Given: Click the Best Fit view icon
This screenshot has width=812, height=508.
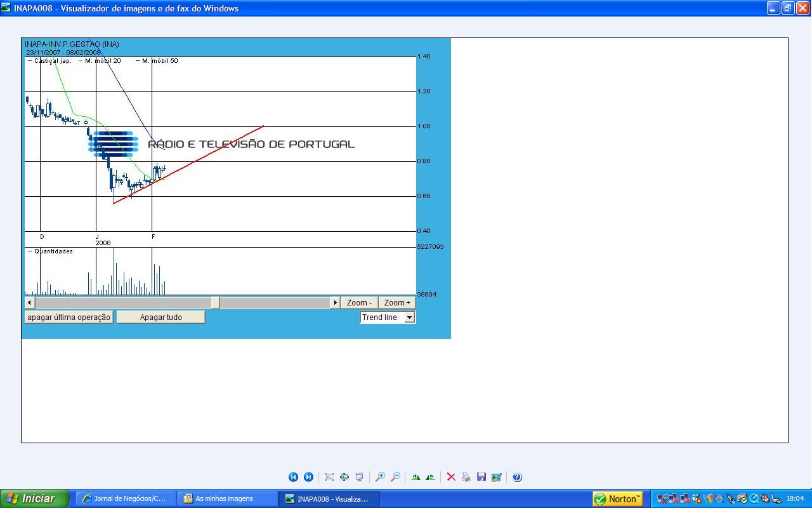Looking at the screenshot, I should 329,477.
